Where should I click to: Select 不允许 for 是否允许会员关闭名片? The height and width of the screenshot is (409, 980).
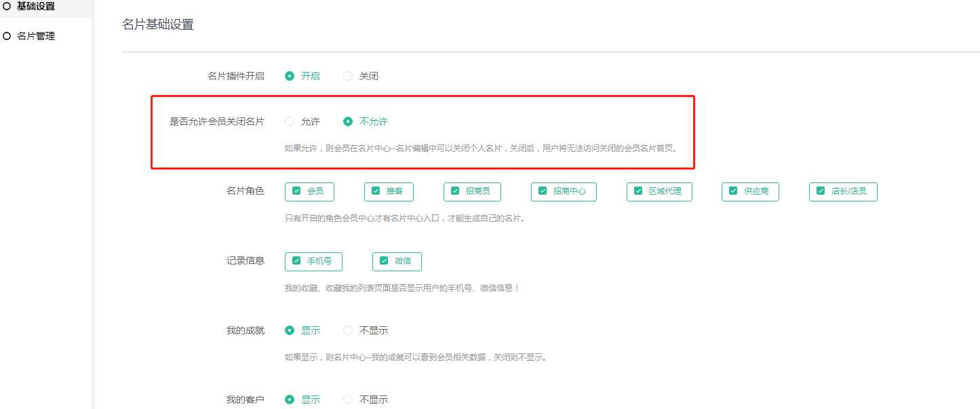coord(348,121)
